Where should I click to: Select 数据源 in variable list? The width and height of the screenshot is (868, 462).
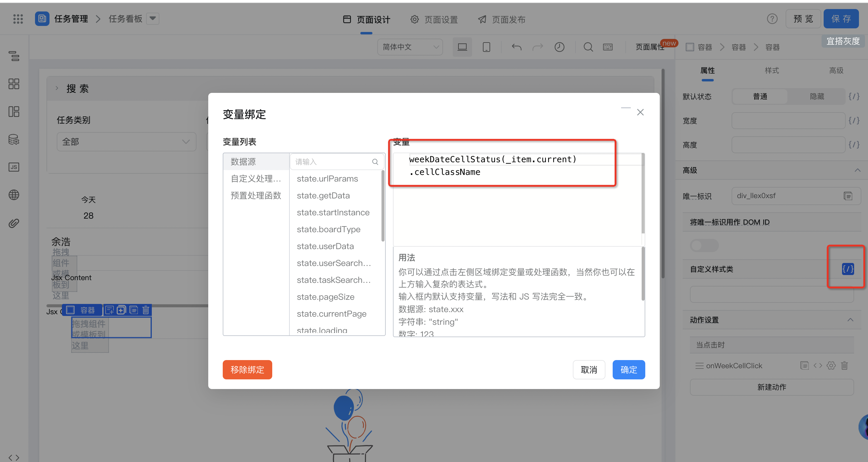click(x=256, y=162)
